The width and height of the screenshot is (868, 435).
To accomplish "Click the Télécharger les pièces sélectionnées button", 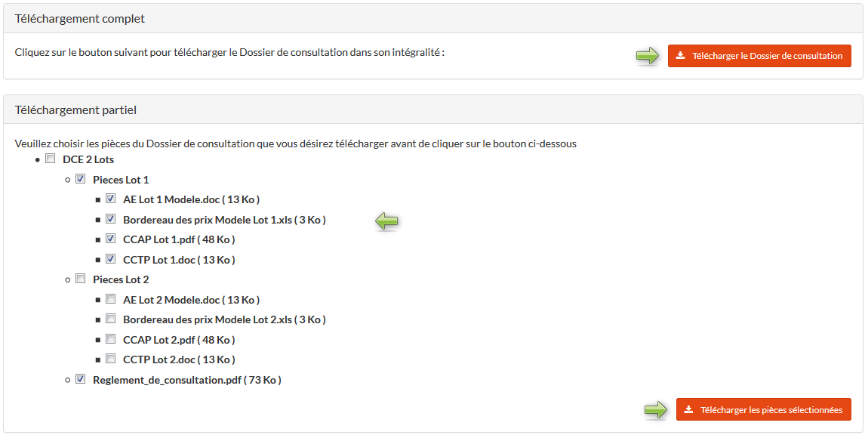I will tap(763, 409).
